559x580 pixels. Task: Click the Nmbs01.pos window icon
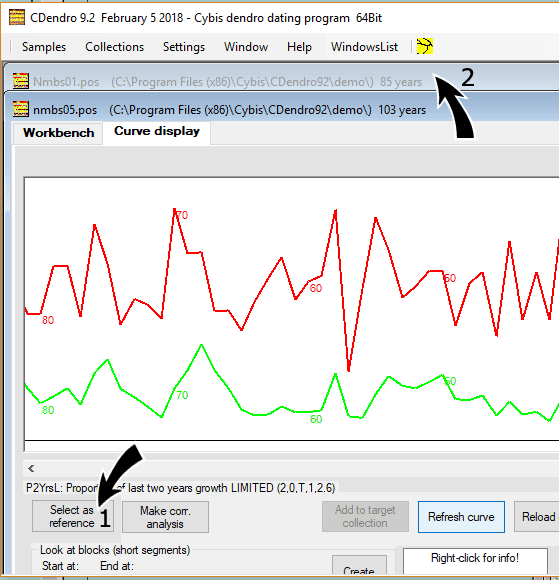pos(21,81)
